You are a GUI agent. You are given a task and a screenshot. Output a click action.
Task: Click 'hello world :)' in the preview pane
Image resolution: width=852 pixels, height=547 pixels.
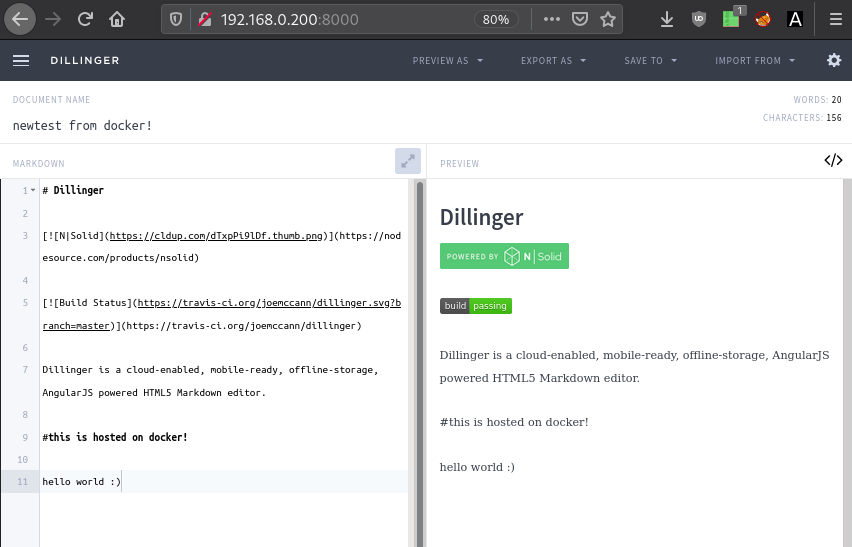click(x=477, y=467)
